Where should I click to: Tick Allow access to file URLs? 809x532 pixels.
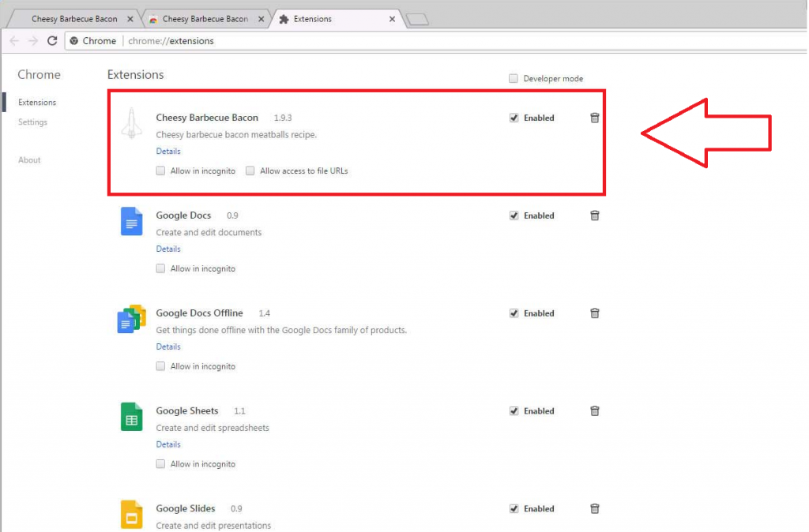pyautogui.click(x=250, y=170)
